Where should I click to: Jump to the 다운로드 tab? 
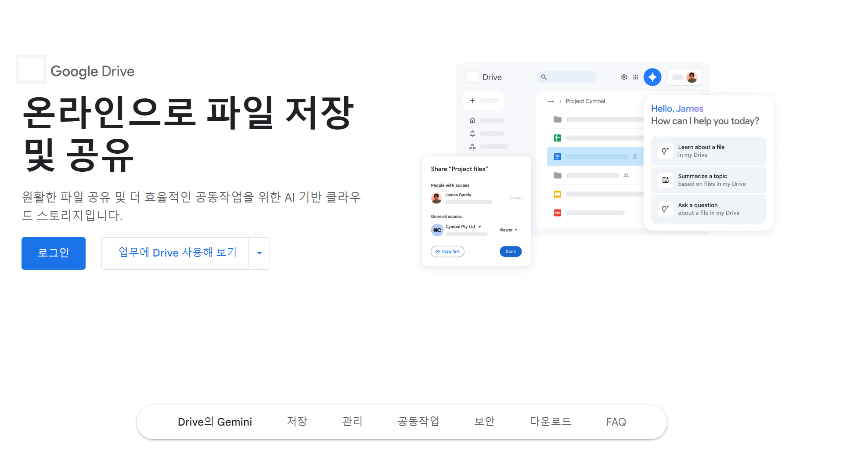pos(551,422)
